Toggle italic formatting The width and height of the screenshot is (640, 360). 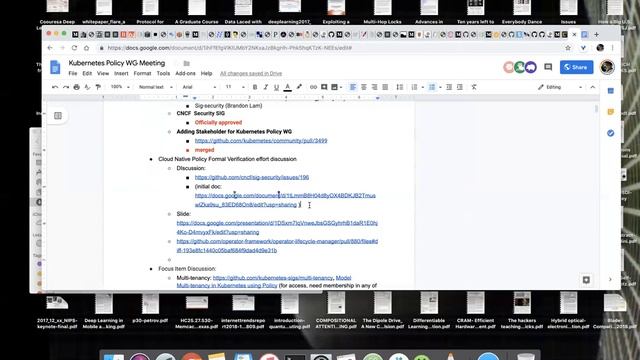pyautogui.click(x=266, y=87)
